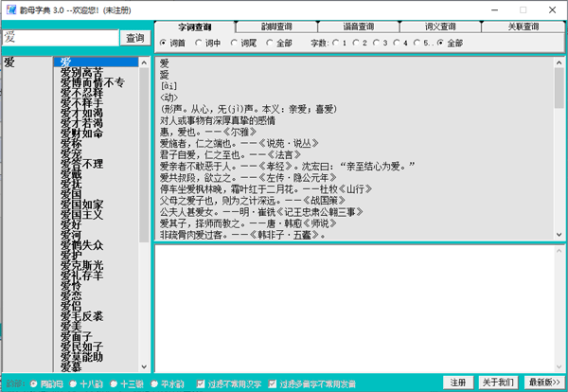This screenshot has height=392, width=568.
Task: Click the app icon in the title bar
Action: [9, 9]
